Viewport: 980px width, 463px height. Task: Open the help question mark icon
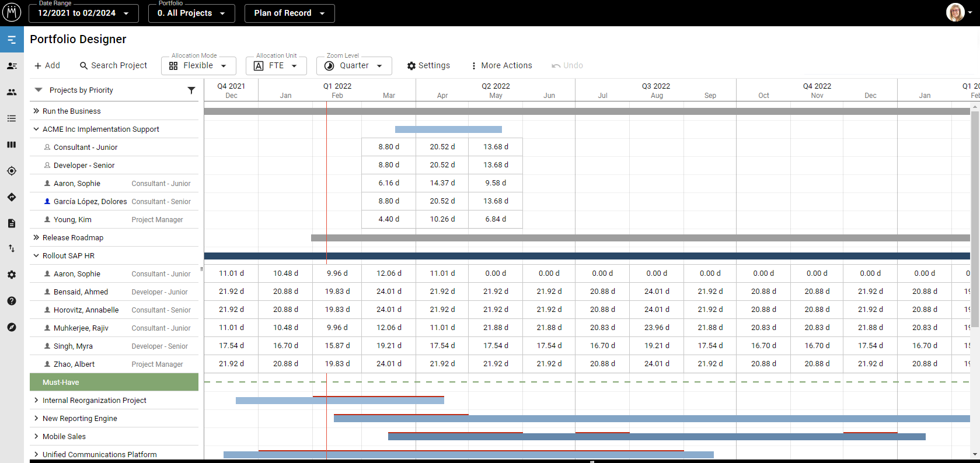click(12, 301)
